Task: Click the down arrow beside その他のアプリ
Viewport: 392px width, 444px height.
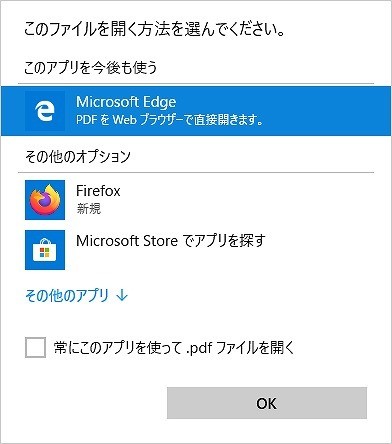Action: (x=122, y=295)
